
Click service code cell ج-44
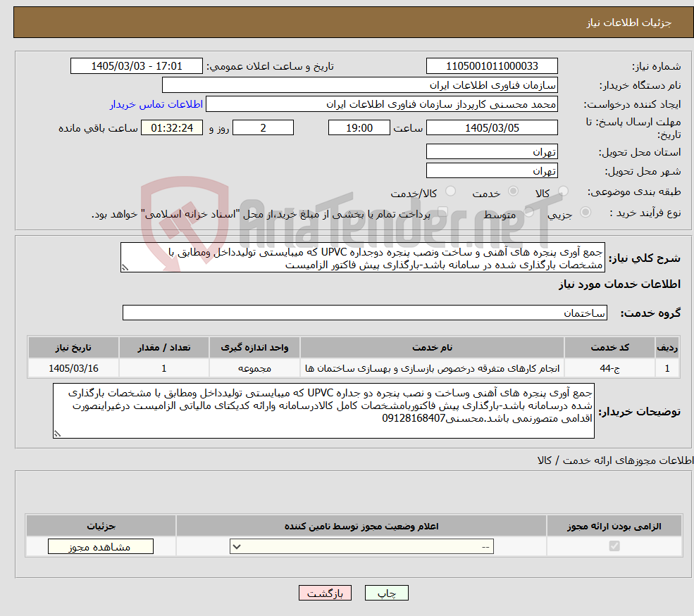(x=609, y=368)
